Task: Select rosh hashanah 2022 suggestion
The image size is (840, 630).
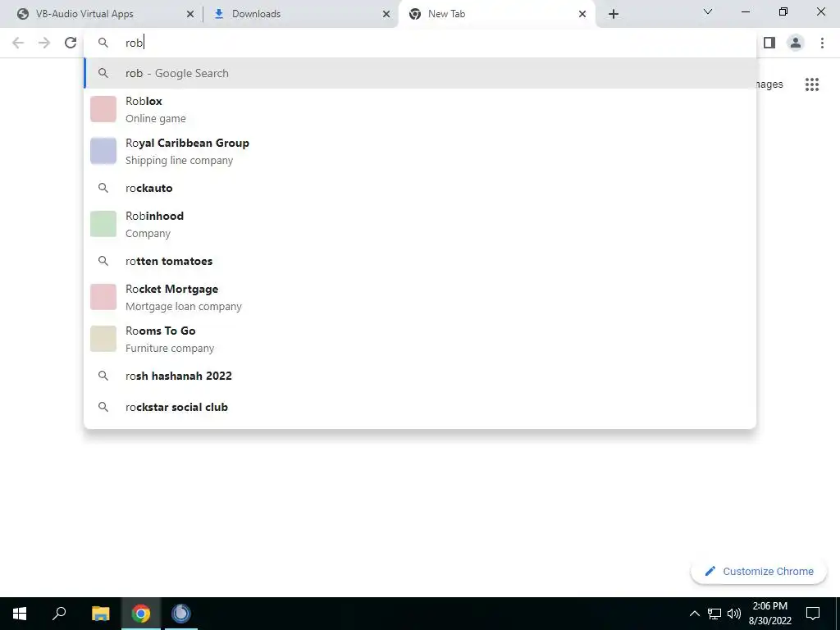Action: click(x=420, y=376)
